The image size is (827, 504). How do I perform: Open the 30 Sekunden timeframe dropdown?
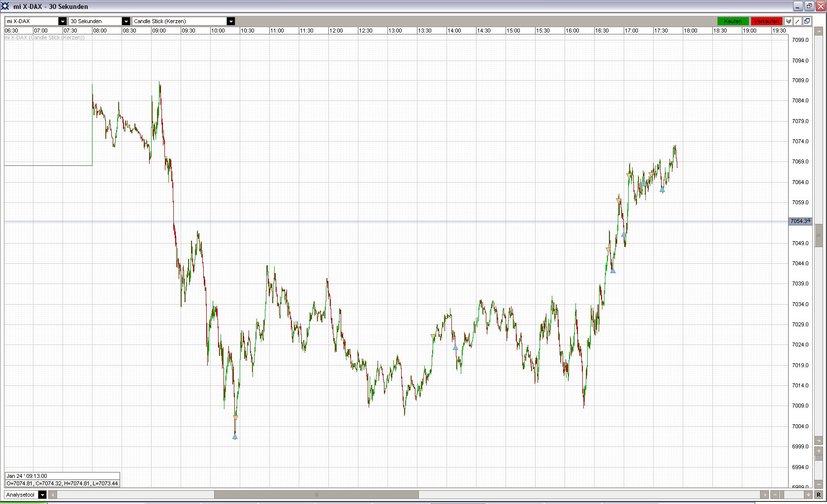pyautogui.click(x=126, y=21)
